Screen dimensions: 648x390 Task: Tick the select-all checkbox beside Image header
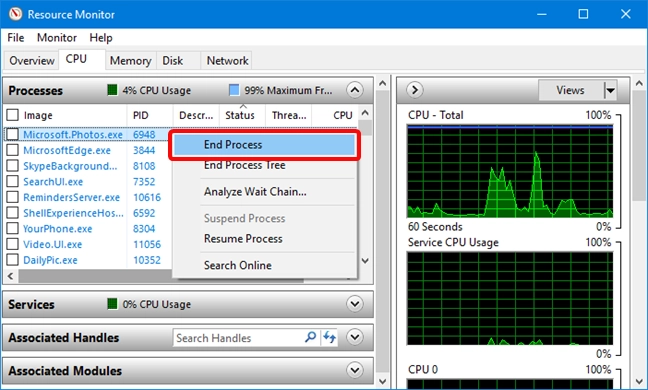coord(12,115)
